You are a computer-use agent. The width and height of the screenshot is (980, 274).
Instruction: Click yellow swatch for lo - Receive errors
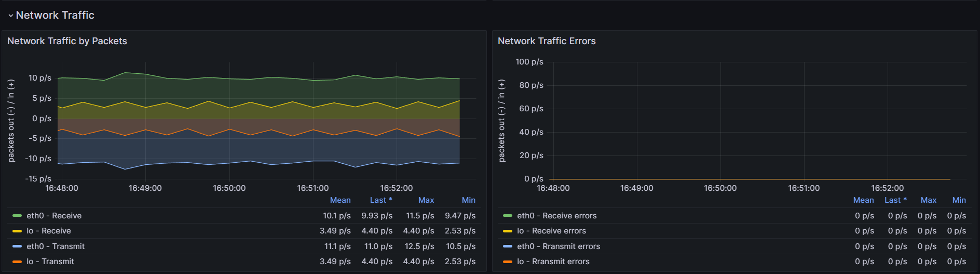[508, 231]
